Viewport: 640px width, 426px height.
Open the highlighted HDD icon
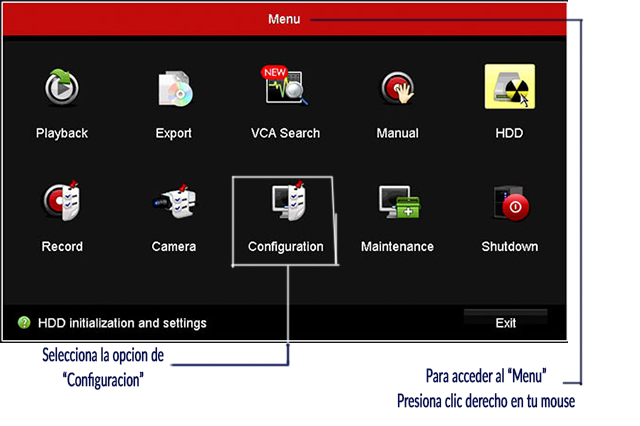pyautogui.click(x=509, y=89)
